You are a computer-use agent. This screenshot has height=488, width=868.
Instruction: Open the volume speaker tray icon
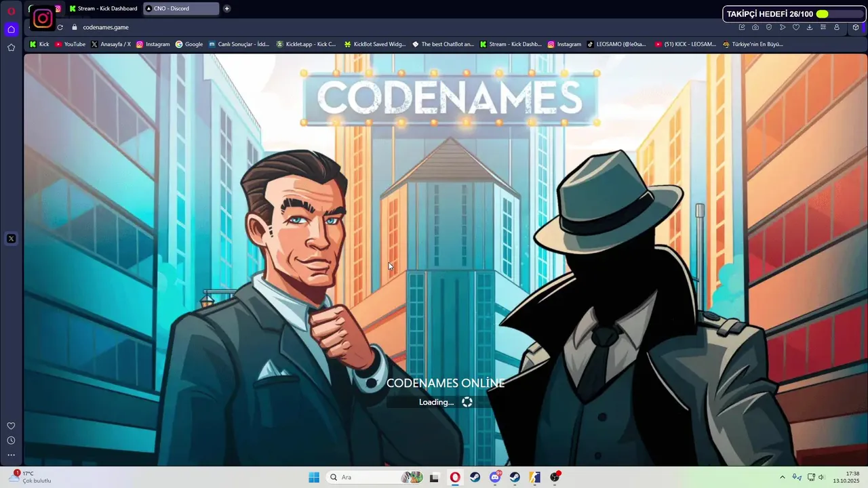[821, 477]
